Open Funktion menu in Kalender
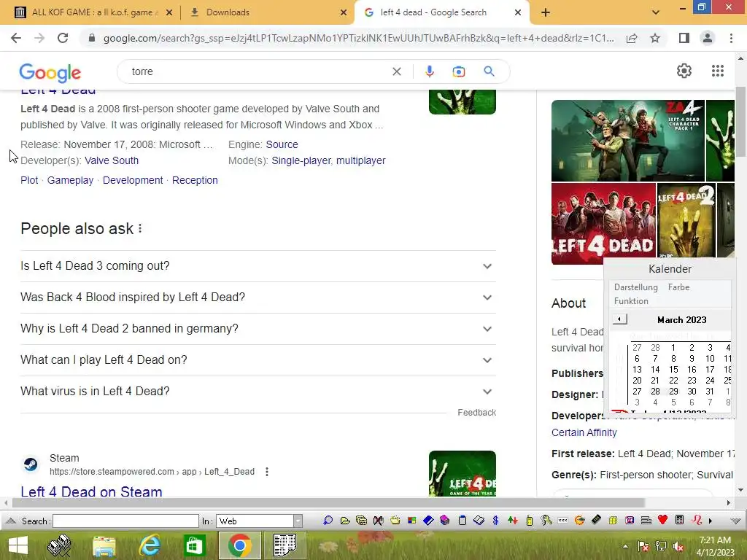The image size is (747, 560). (x=631, y=301)
